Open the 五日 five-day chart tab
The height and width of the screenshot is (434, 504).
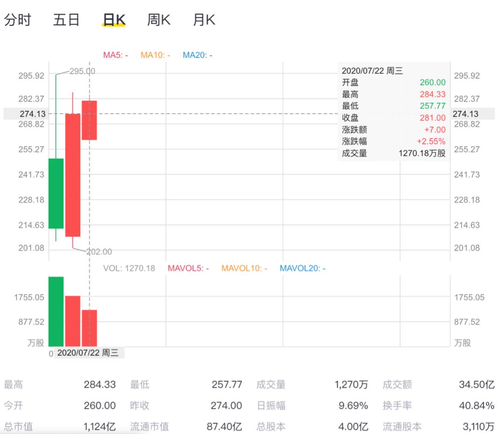66,20
